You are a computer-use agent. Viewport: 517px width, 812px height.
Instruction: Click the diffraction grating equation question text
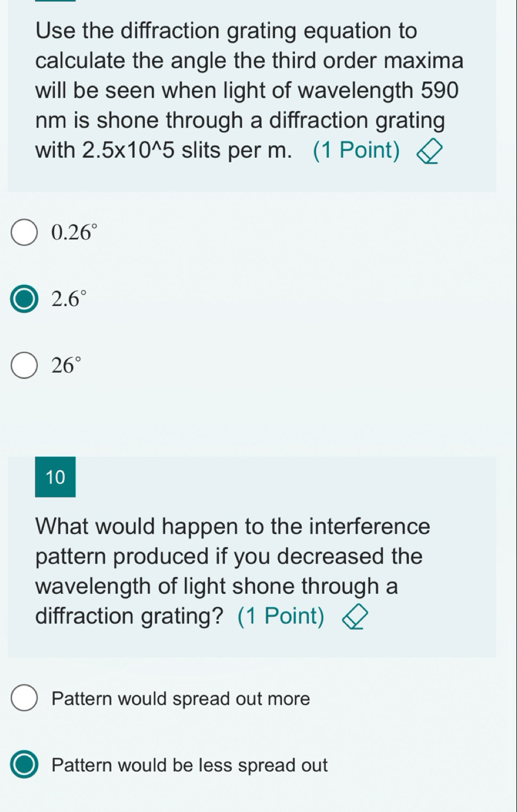click(x=227, y=31)
